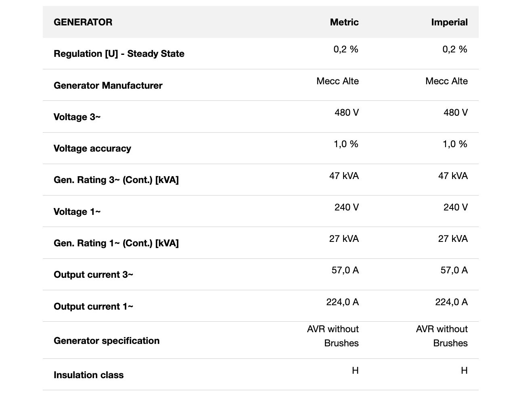Click the Voltage 1~ row label
Screen dimensions: 532x408
[77, 212]
